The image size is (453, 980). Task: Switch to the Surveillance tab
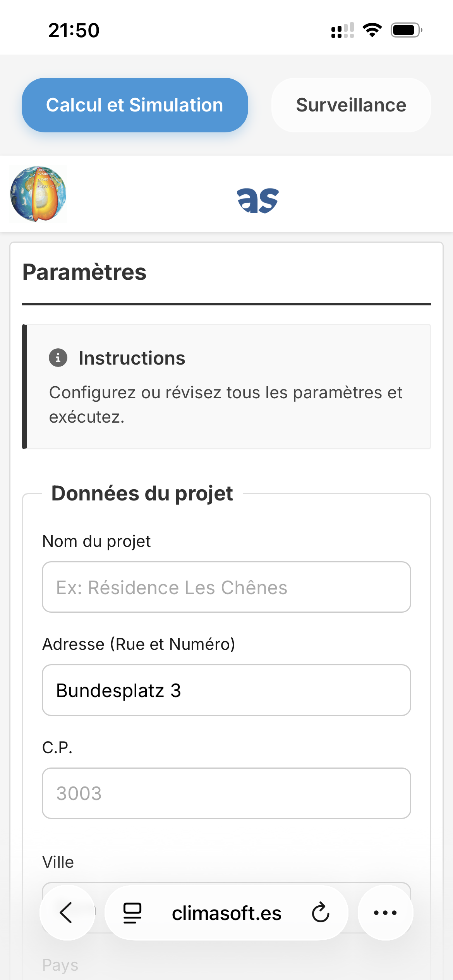[x=351, y=105]
